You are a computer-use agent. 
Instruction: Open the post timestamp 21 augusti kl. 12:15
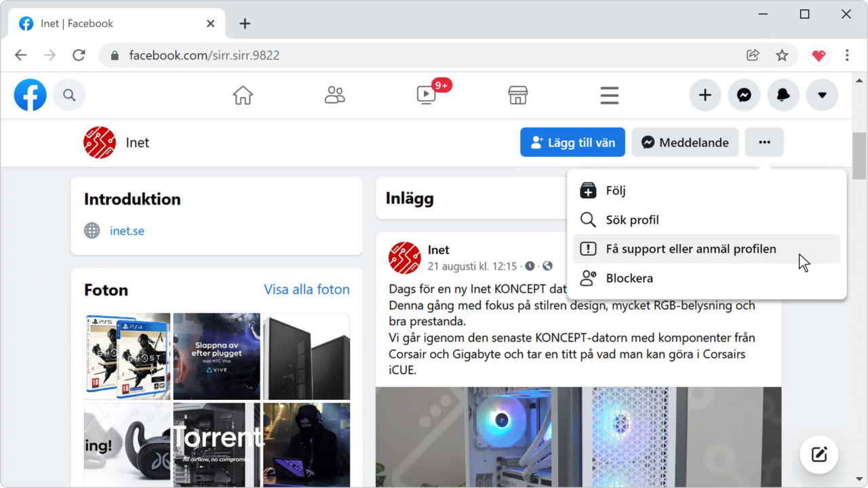click(472, 266)
